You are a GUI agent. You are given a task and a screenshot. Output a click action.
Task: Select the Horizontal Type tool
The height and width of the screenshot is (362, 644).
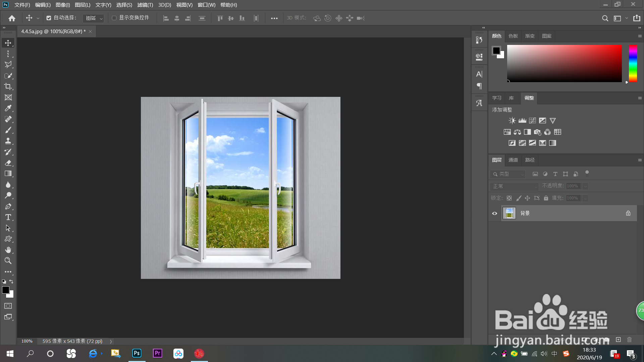point(8,217)
